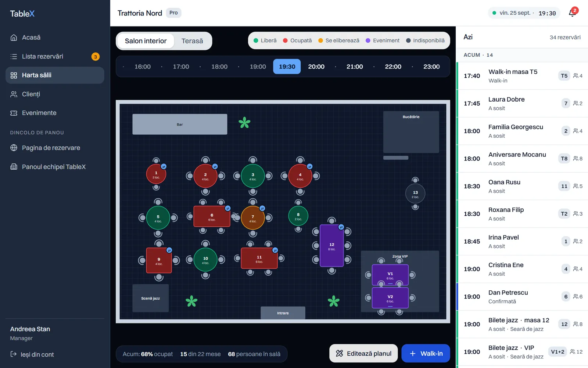
Task: Select table 5 on the floor plan
Action: [158, 218]
